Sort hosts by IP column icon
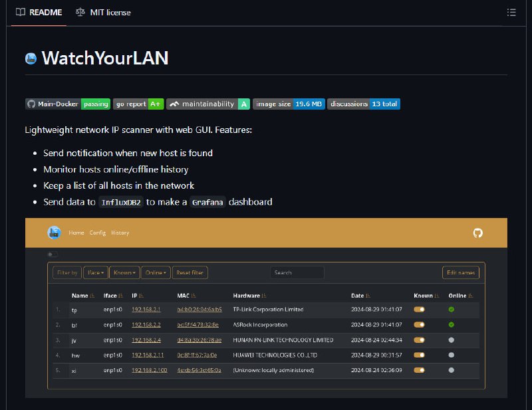Image resolution: width=532 pixels, height=410 pixels. pyautogui.click(x=141, y=296)
